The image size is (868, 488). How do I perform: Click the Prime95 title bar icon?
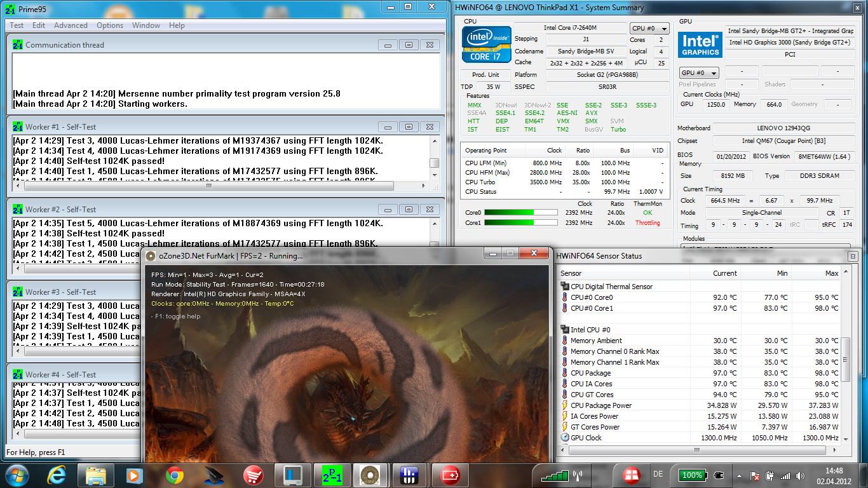pyautogui.click(x=11, y=10)
